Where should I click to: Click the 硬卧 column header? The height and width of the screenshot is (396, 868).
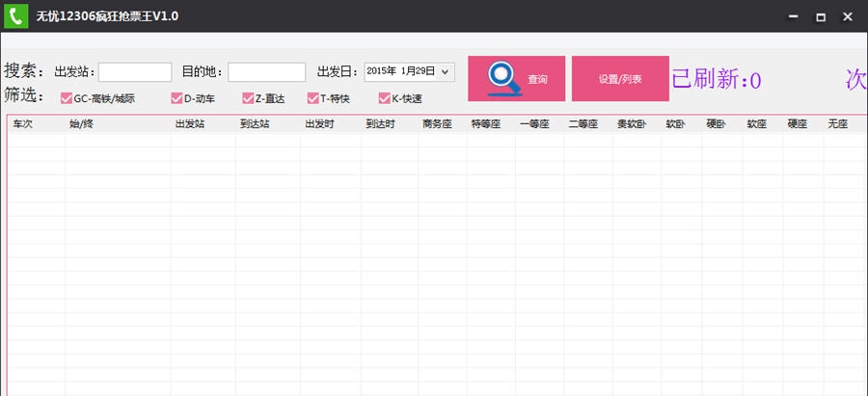[x=717, y=124]
